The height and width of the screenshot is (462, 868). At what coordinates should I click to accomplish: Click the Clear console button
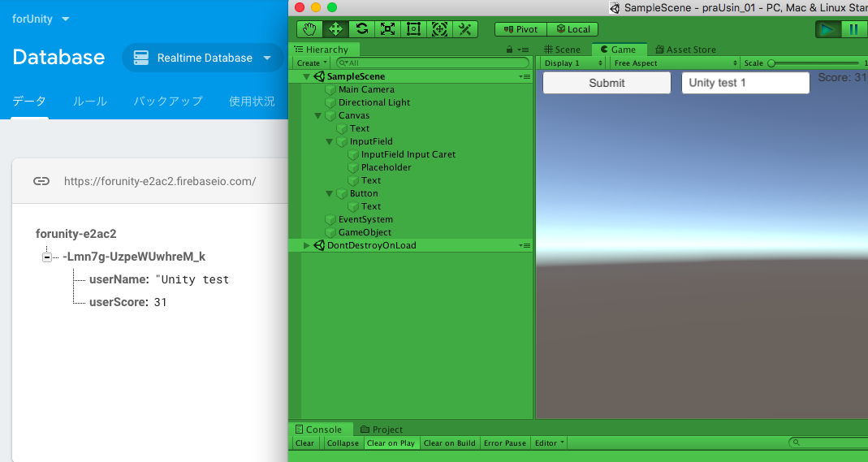(x=305, y=443)
